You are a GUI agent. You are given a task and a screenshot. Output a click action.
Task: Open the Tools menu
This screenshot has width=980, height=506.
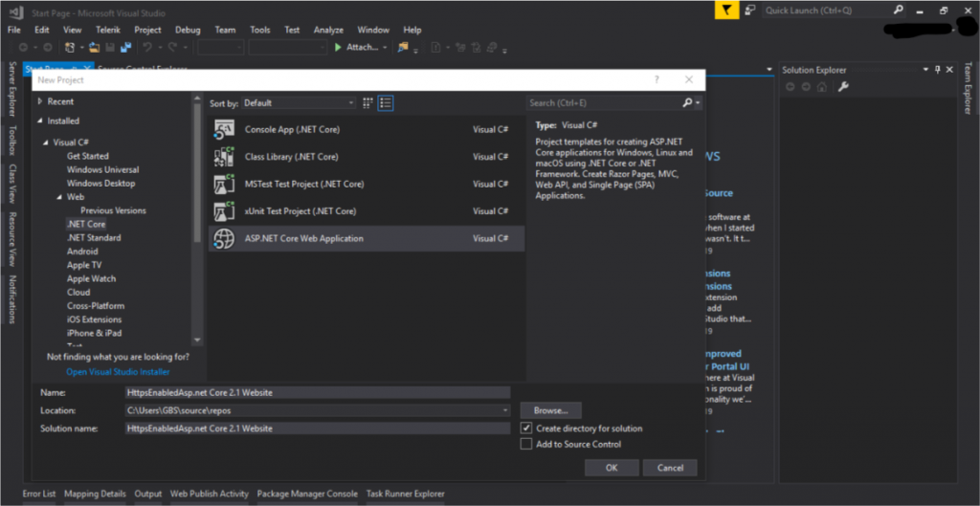pos(260,30)
